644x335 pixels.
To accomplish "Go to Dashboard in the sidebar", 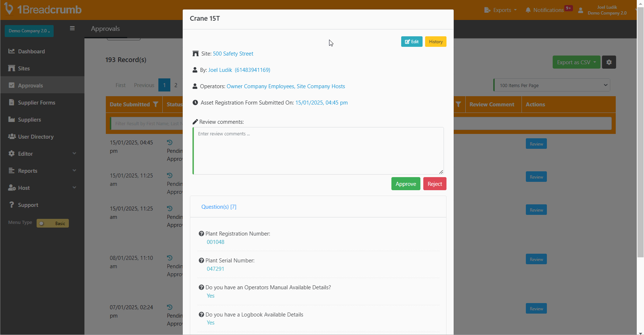I will (32, 52).
